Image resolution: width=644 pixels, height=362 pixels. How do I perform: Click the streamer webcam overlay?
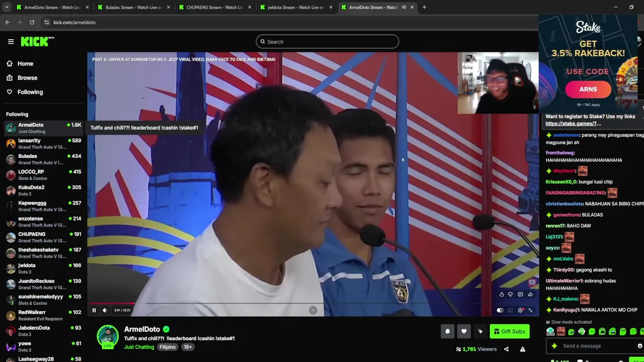498,82
